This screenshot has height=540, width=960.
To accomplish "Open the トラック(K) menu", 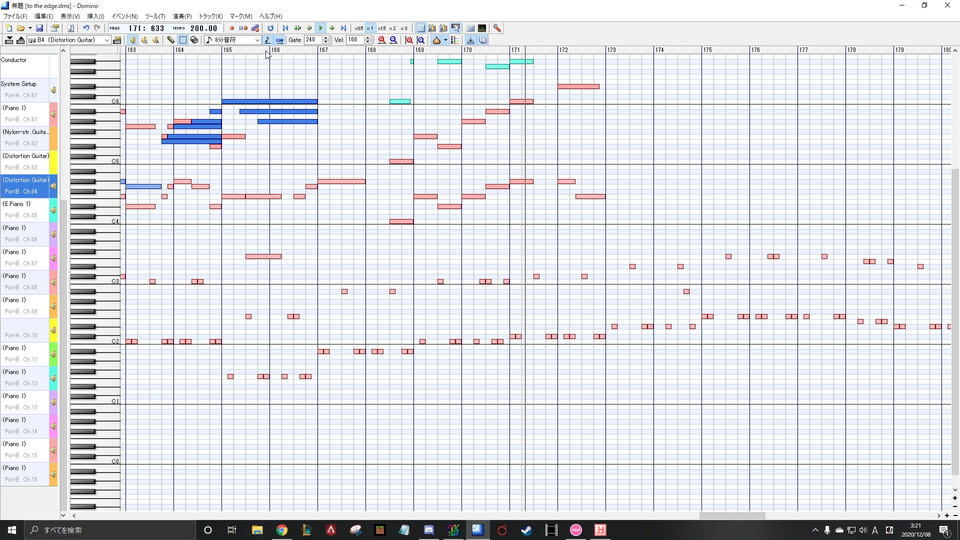I will 211,17.
